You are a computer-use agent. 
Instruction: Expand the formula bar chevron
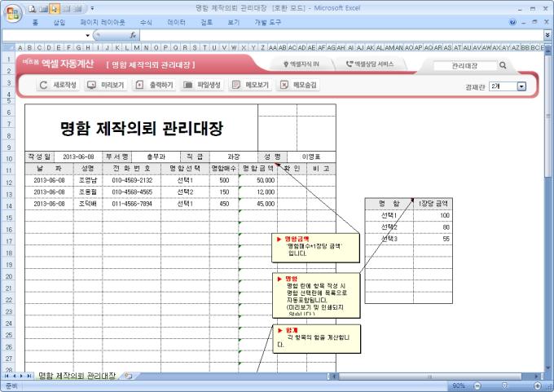[x=547, y=35]
